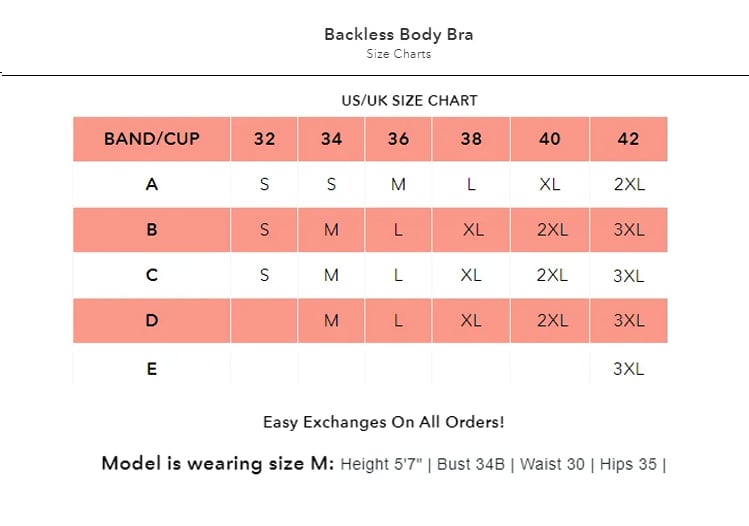The image size is (749, 526).
Task: Select band size 42 column header
Action: pyautogui.click(x=628, y=139)
